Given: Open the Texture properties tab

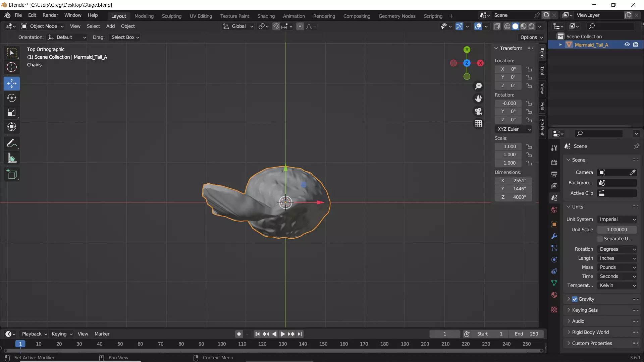Looking at the screenshot, I should pos(554,309).
